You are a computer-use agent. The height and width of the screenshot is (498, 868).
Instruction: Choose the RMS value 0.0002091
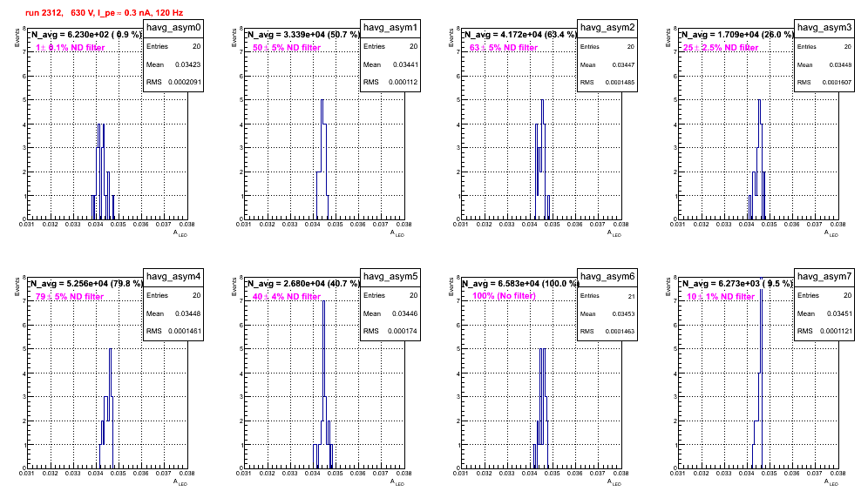pyautogui.click(x=185, y=82)
